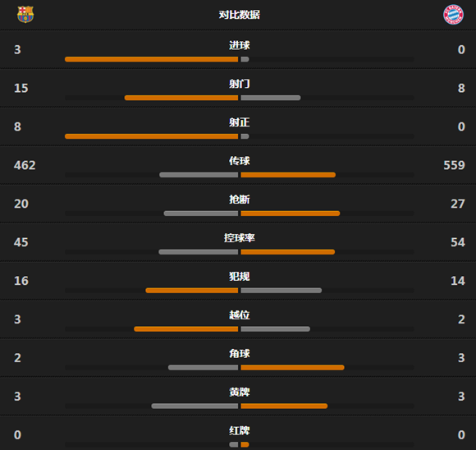
Task: Select the 射正 shots-on-target label
Action: pos(239,122)
